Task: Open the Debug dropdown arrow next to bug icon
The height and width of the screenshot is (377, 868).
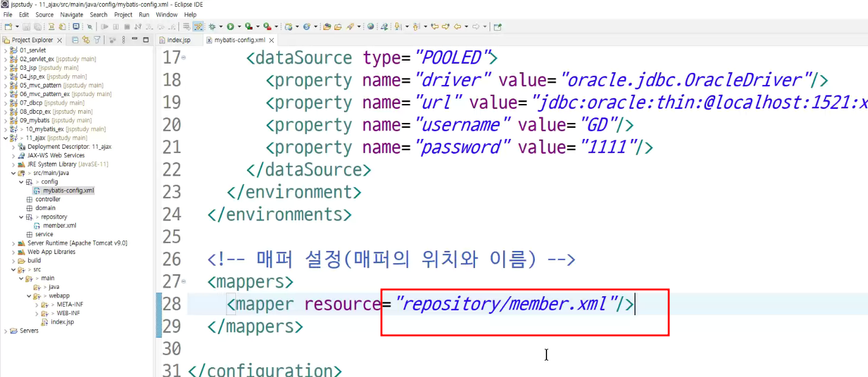Action: click(x=221, y=27)
